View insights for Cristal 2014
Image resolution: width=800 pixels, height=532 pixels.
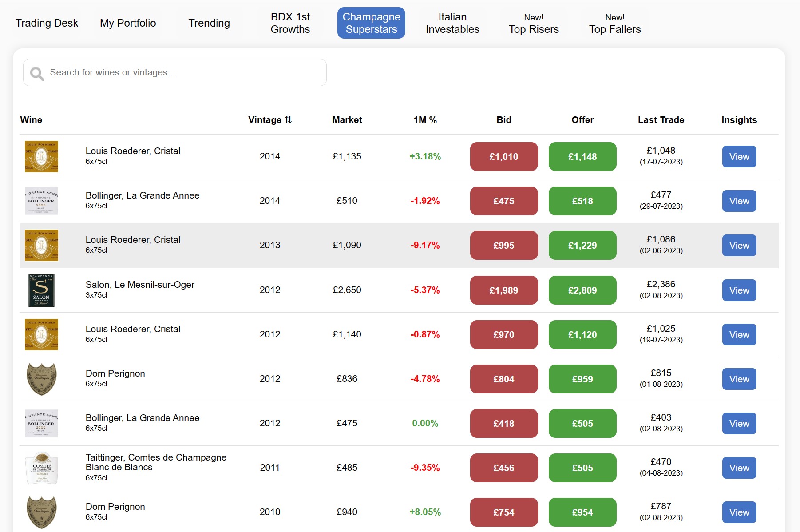click(739, 156)
